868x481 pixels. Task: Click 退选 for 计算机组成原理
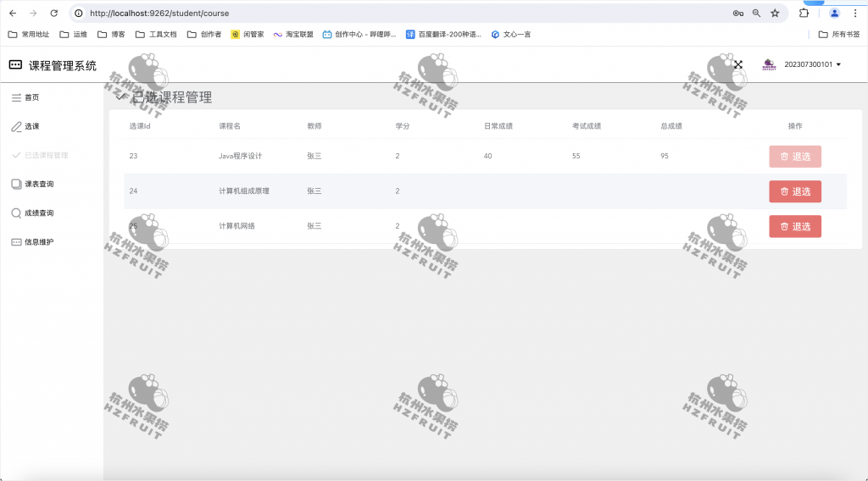(x=795, y=191)
